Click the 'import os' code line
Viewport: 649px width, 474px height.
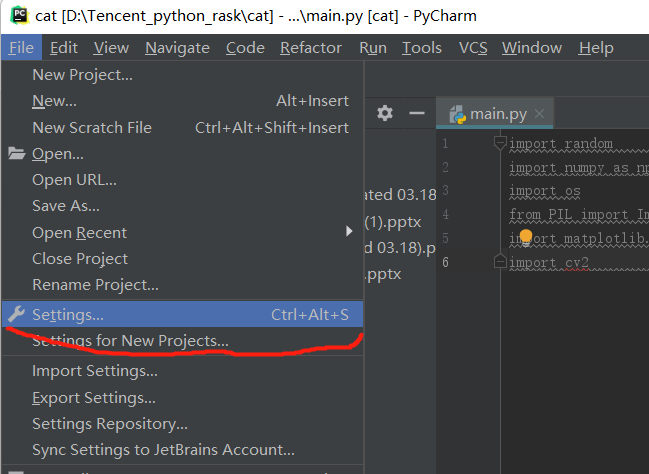[545, 191]
